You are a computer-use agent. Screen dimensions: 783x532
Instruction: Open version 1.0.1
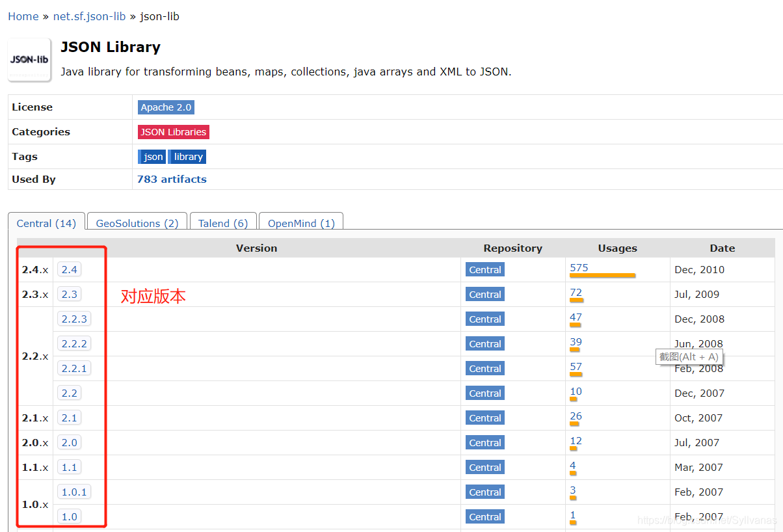pyautogui.click(x=74, y=492)
